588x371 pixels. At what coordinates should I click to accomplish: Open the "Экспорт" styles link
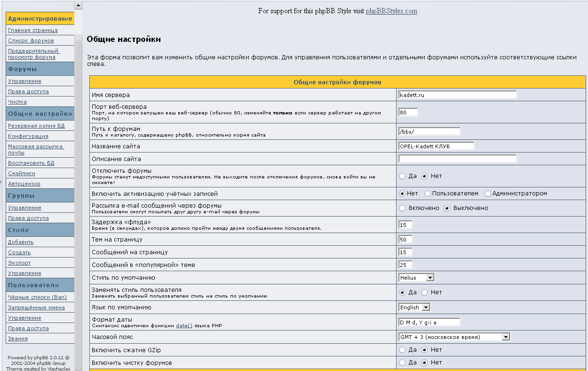[x=19, y=263]
